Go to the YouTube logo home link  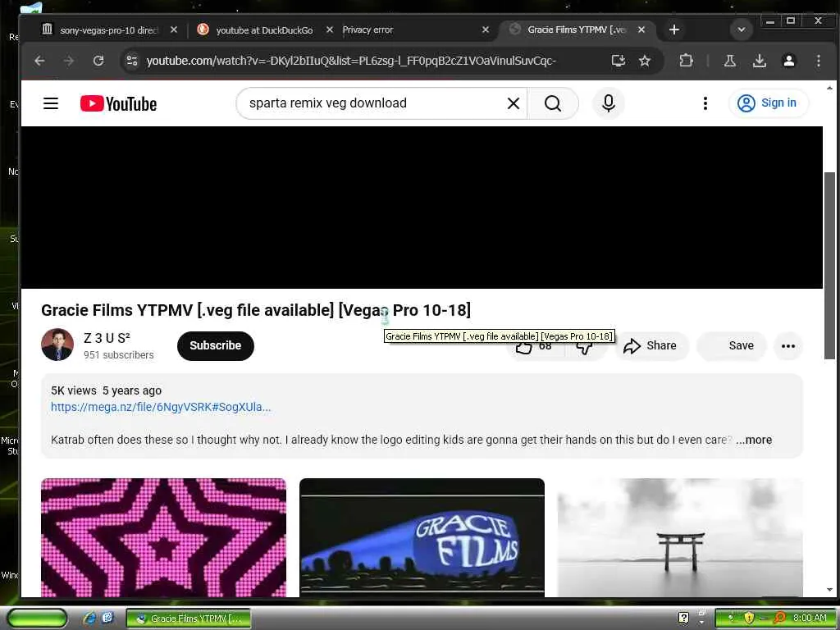coord(118,103)
